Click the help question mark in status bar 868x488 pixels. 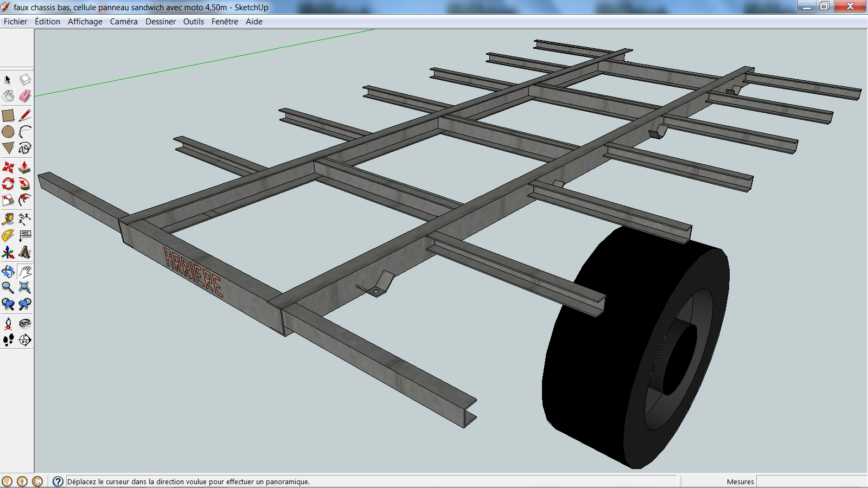[x=58, y=481]
